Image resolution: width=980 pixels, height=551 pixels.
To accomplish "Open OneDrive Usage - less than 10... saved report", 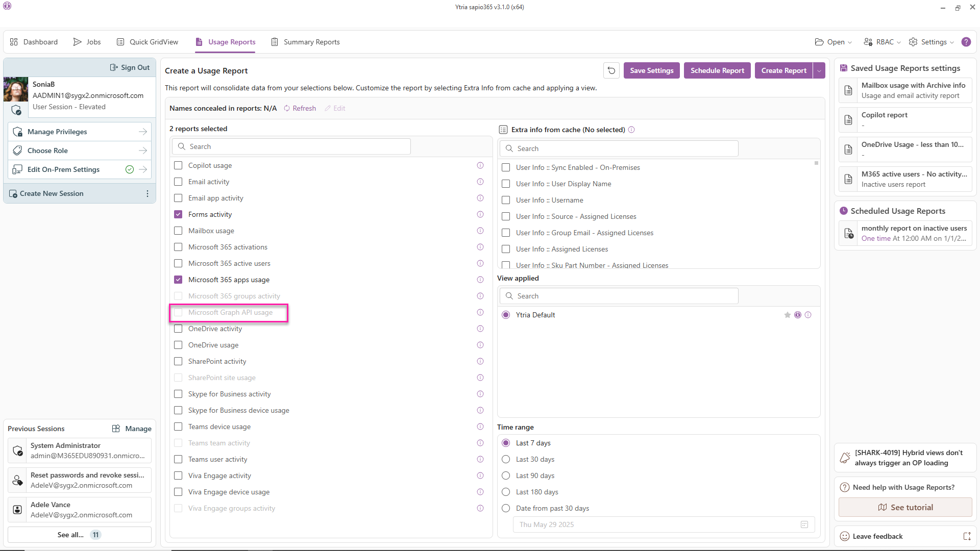I will [x=905, y=149].
